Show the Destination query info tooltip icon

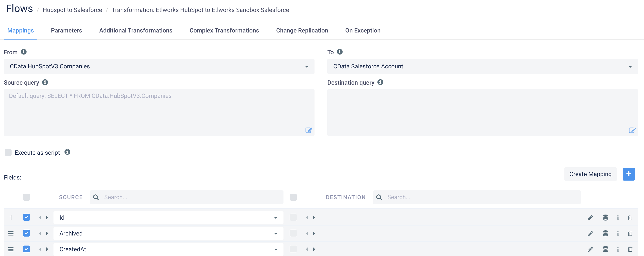(x=380, y=82)
